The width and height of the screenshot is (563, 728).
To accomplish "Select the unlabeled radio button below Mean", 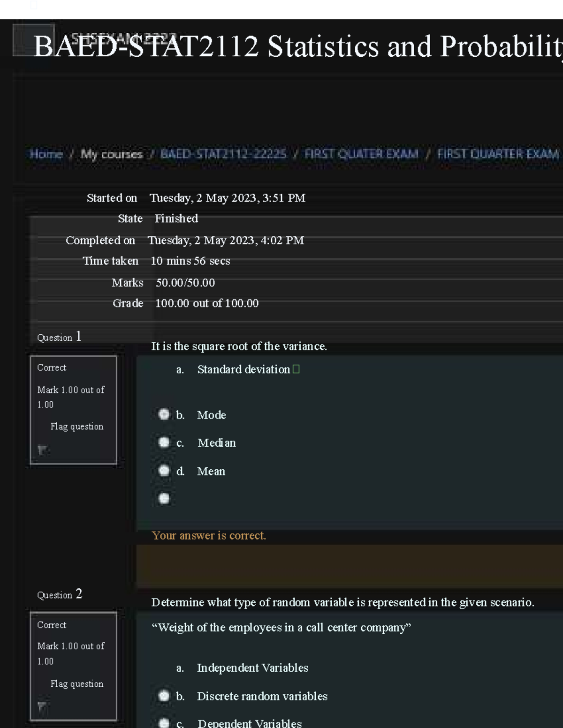I will point(164,498).
